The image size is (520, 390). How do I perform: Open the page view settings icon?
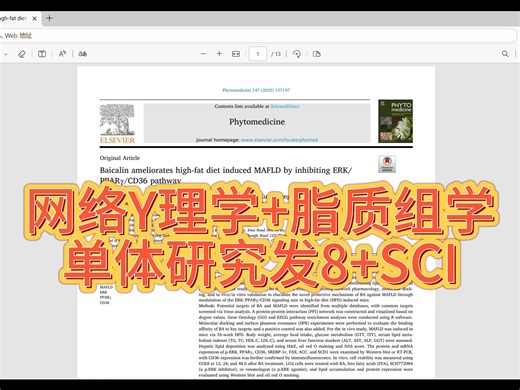pyautogui.click(x=317, y=54)
